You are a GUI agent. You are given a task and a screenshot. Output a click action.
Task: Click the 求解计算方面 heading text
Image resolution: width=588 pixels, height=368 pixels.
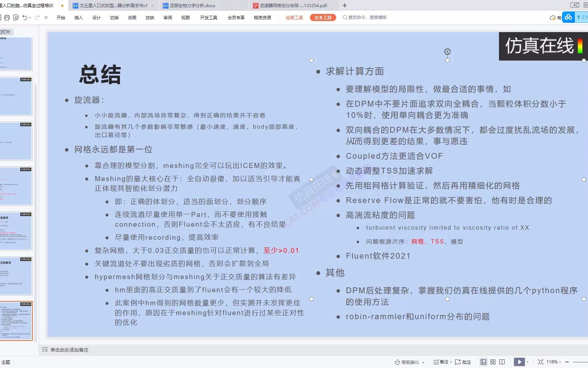355,71
